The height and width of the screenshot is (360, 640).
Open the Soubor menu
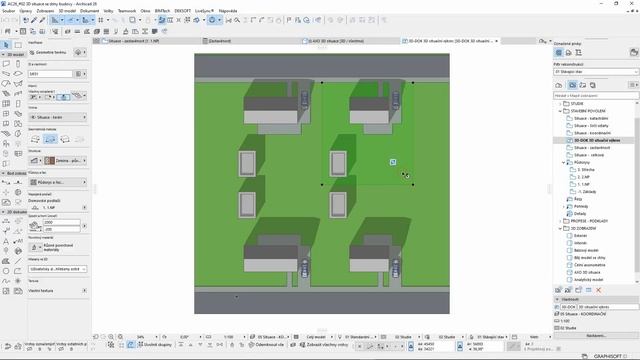[8, 11]
